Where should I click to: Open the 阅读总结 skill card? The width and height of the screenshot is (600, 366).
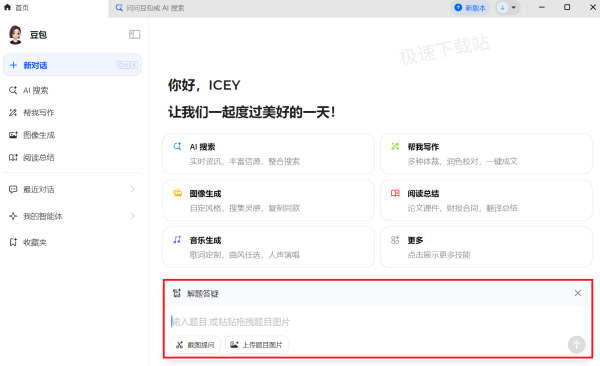coord(486,200)
